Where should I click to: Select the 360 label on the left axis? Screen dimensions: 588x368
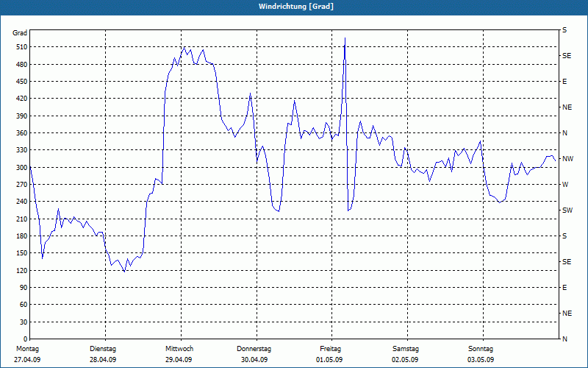coord(22,133)
